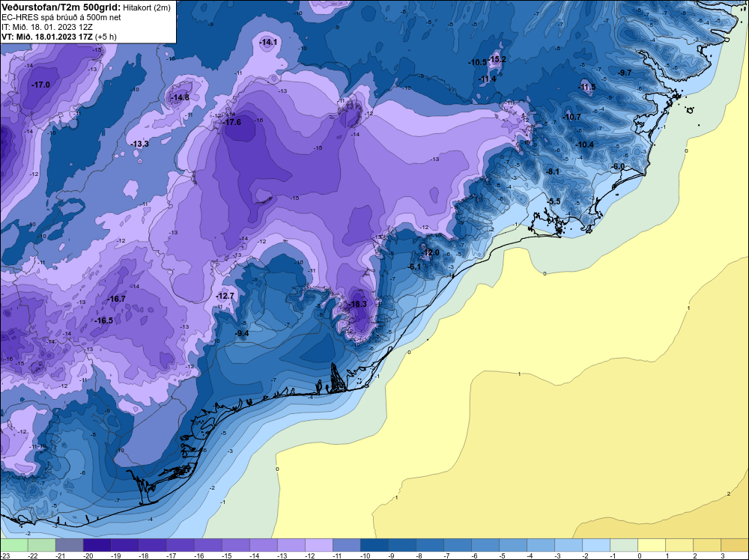Select the darkest purple legend swatch between -20 and -19

click(x=97, y=545)
